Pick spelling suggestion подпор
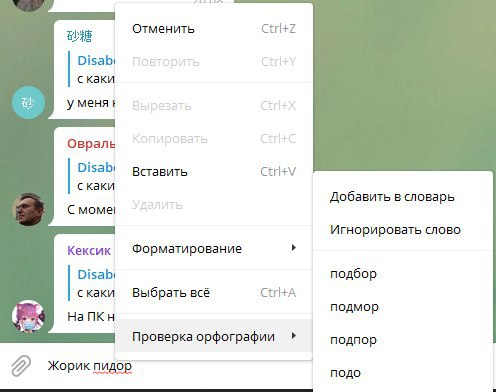 tap(403, 340)
